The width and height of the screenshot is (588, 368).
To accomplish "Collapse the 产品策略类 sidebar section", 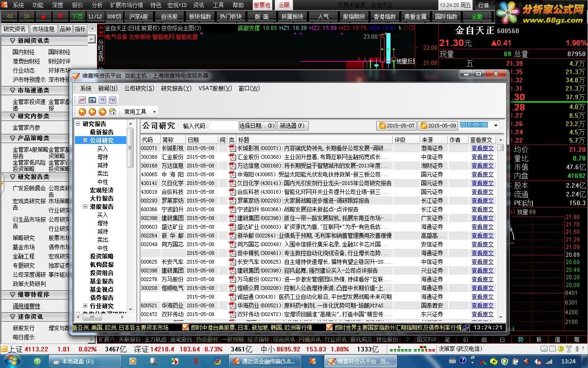I will (13, 138).
